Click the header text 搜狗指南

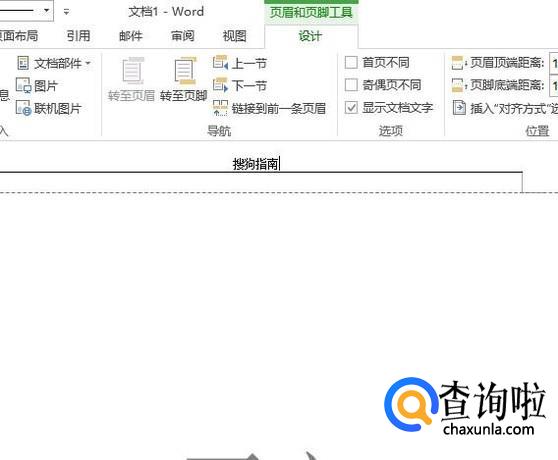pyautogui.click(x=255, y=164)
